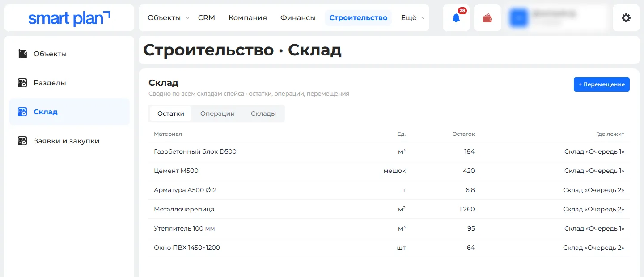Open Объекты in top navigation
Image resolution: width=644 pixels, height=277 pixels.
pyautogui.click(x=164, y=18)
